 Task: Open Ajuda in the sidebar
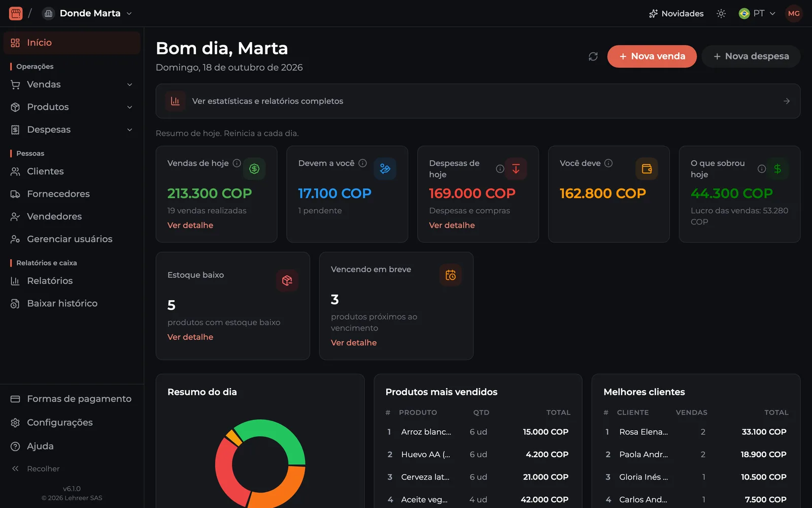tap(72, 446)
